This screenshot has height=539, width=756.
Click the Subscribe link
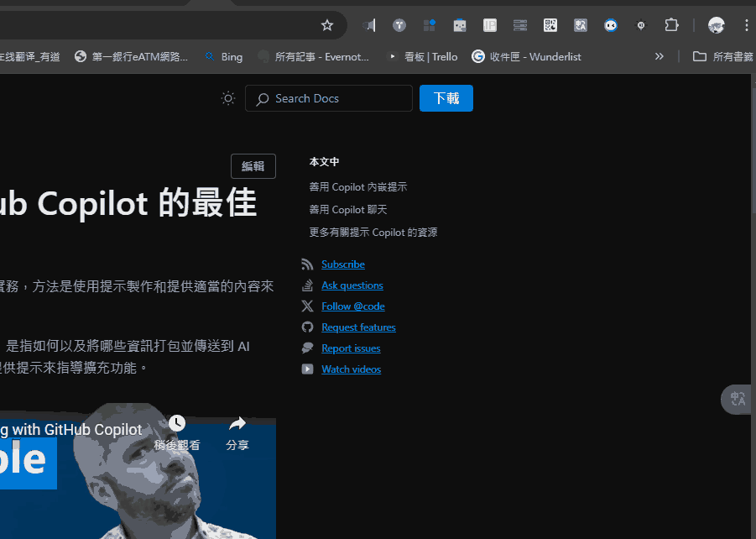(x=343, y=264)
